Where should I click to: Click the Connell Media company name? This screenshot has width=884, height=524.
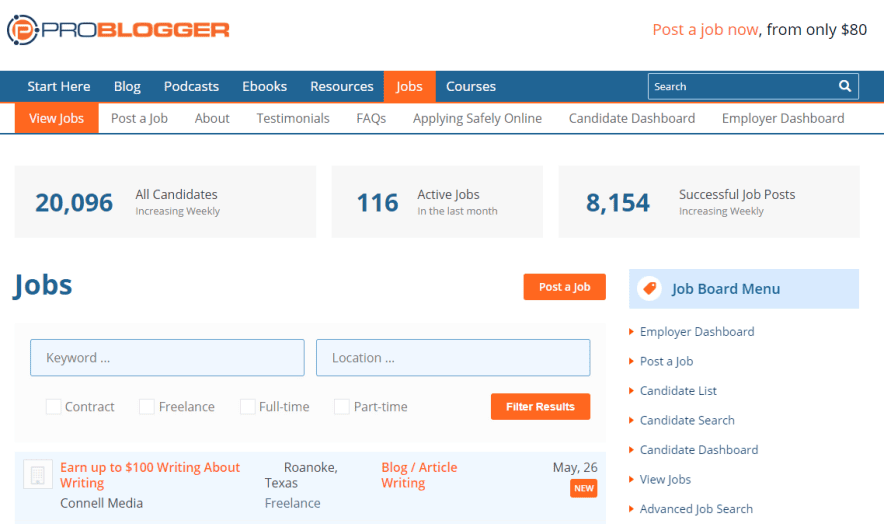101,503
